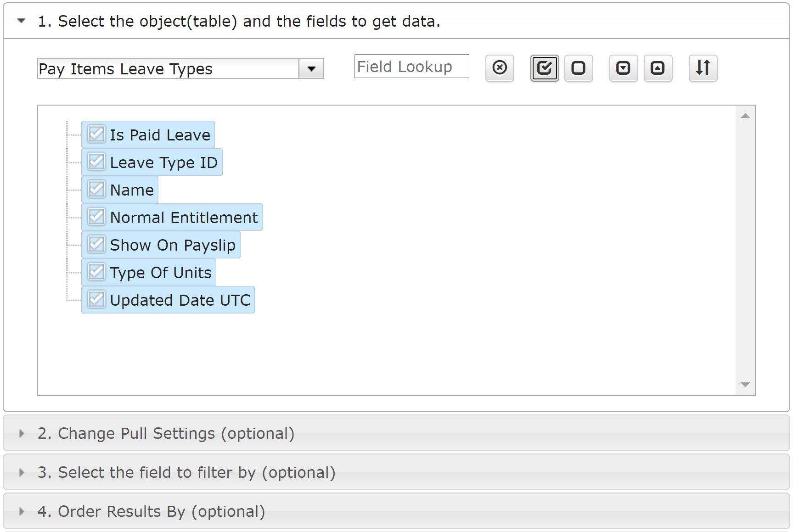Click the field list scrollbar down arrow
The height and width of the screenshot is (532, 793).
[745, 385]
